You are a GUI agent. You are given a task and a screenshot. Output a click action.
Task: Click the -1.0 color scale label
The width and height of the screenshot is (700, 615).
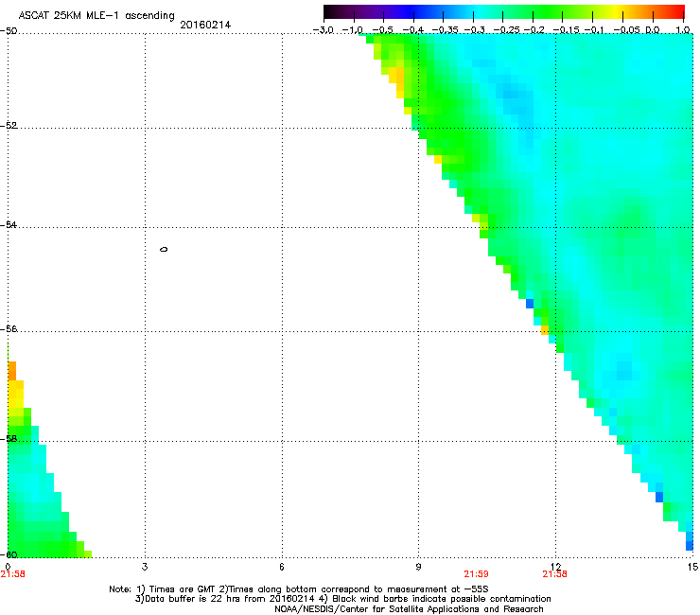[352, 30]
